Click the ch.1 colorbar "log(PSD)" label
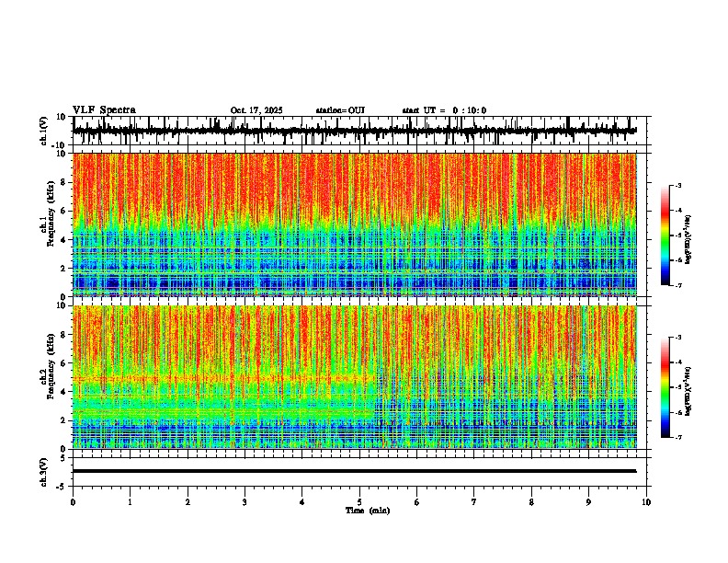 click(x=688, y=239)
